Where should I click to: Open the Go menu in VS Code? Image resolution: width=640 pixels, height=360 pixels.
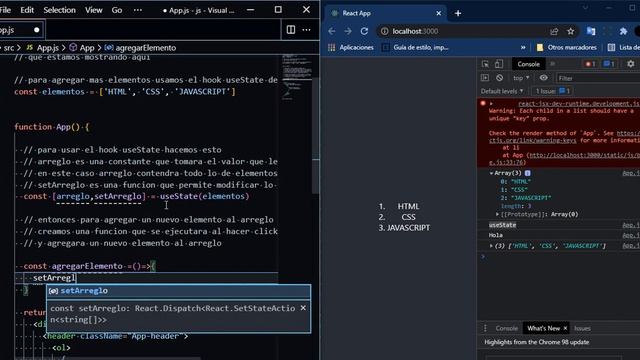pos(117,10)
